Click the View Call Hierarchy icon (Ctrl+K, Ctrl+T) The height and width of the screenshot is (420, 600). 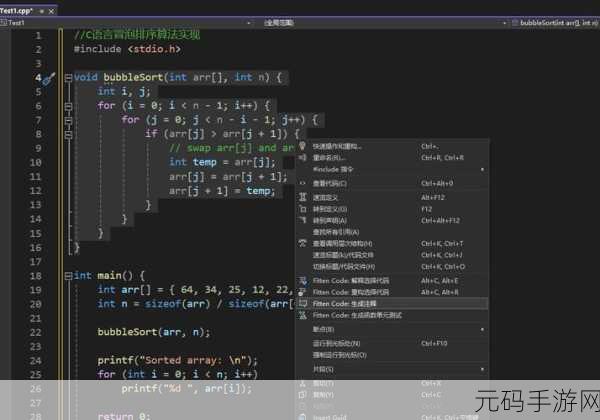click(302, 243)
